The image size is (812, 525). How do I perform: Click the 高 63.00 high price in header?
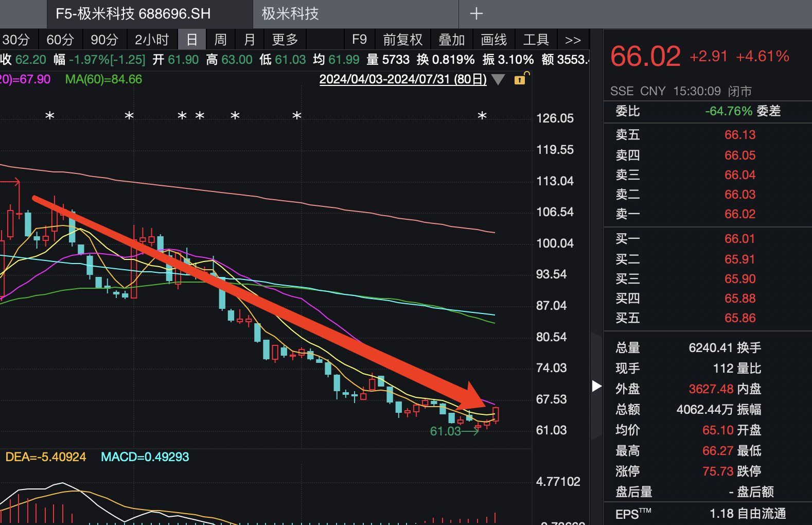[229, 60]
